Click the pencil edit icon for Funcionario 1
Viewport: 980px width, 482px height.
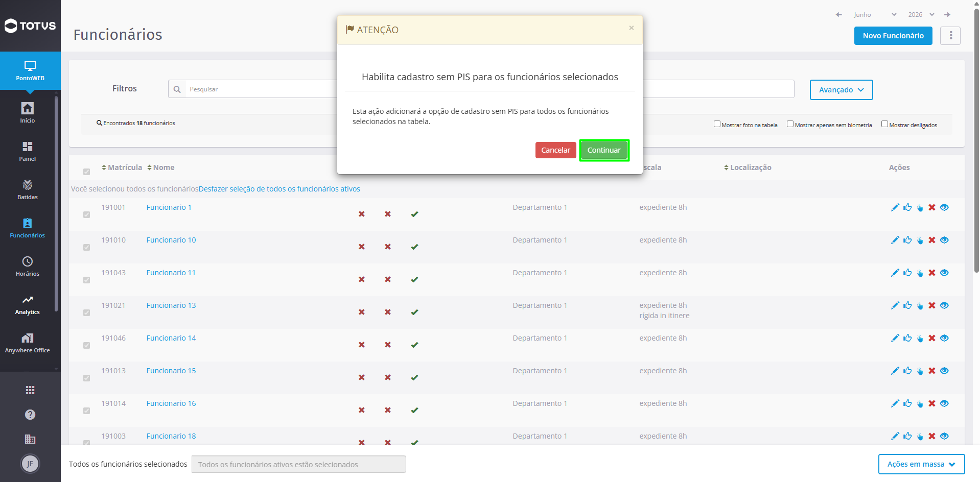point(895,207)
